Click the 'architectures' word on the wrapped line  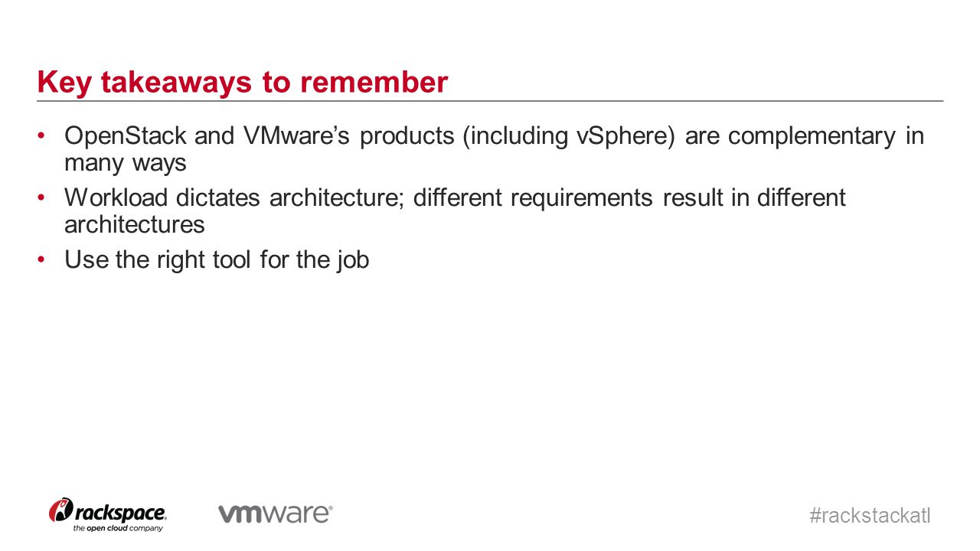(x=135, y=225)
